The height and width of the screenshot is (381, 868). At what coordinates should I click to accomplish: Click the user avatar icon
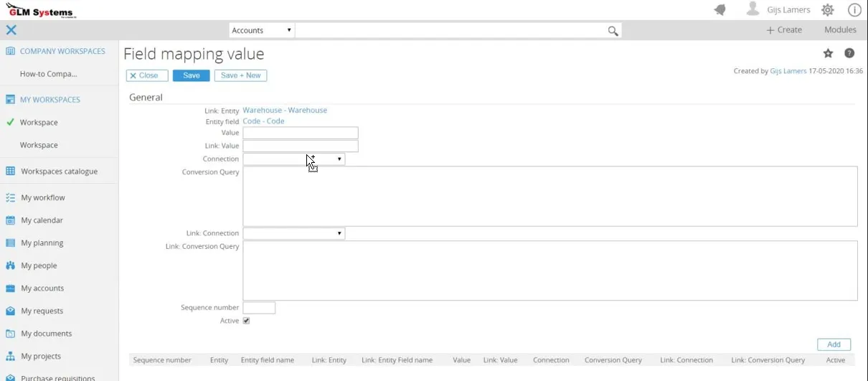click(753, 9)
